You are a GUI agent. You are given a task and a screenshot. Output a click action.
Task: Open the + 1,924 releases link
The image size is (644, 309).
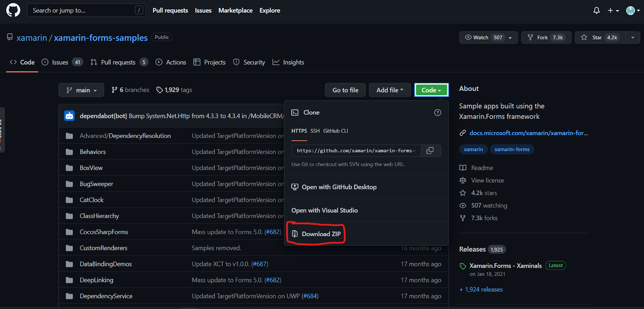coord(481,290)
